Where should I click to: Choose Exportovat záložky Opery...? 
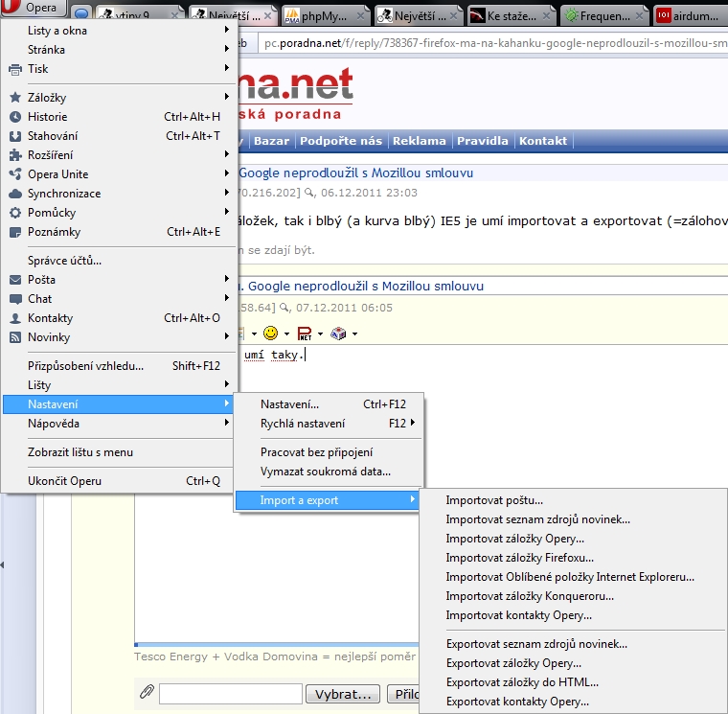click(574, 663)
